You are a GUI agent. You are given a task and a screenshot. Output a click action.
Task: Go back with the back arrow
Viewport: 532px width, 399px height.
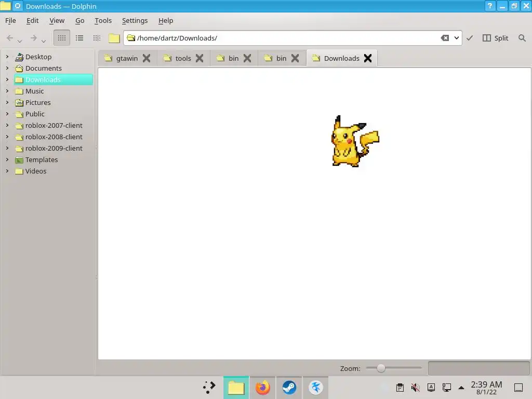point(10,38)
